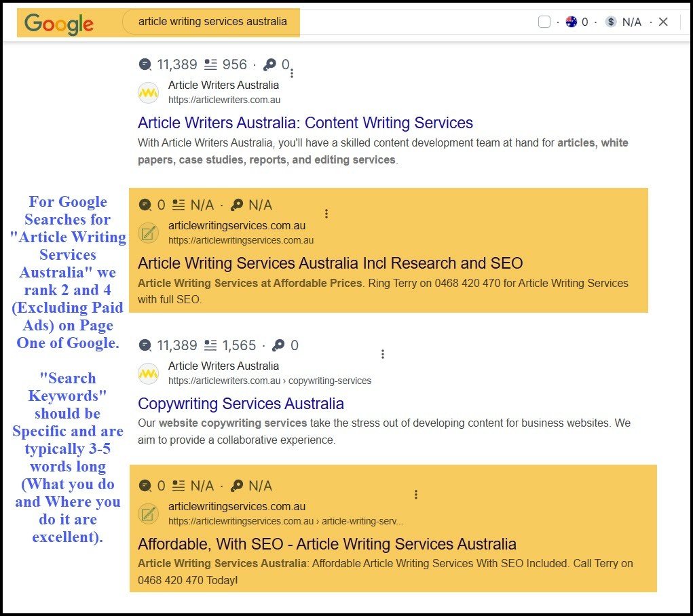Click the search volume icon above the Incl Research and SEO result
Image resolution: width=693 pixels, height=616 pixels.
[x=145, y=205]
